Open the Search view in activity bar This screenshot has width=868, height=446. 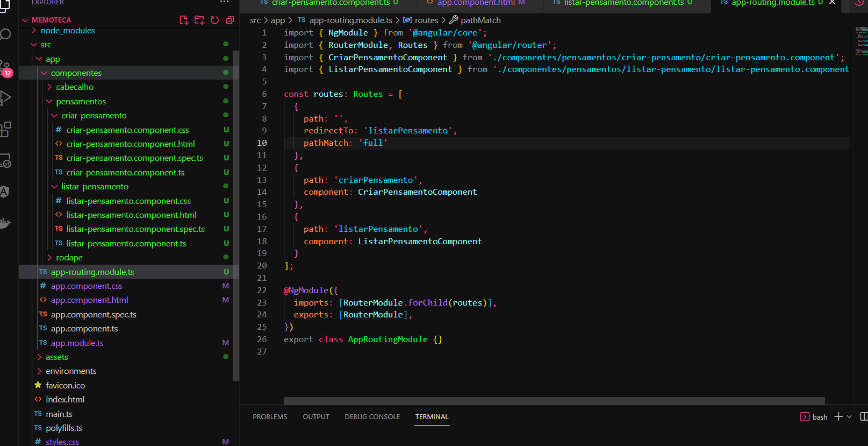pos(5,35)
